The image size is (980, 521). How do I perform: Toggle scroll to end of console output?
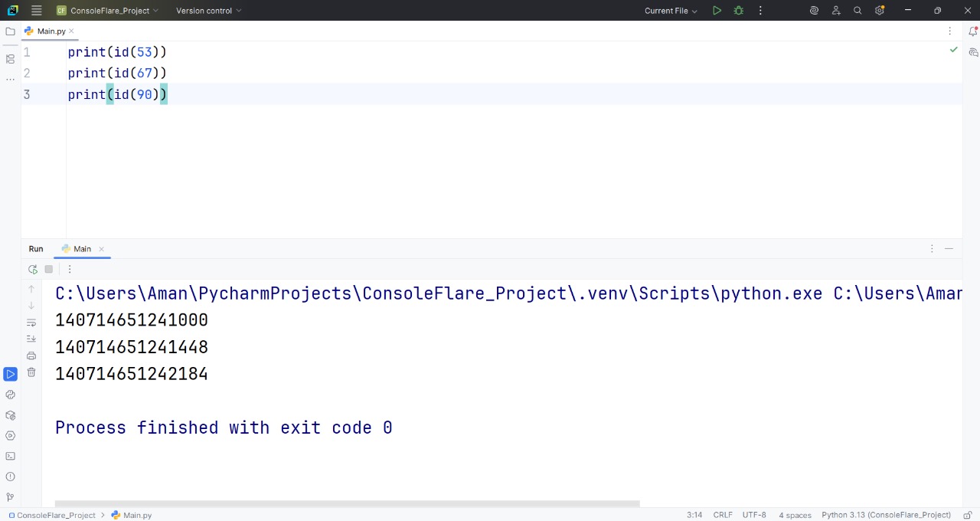31,339
